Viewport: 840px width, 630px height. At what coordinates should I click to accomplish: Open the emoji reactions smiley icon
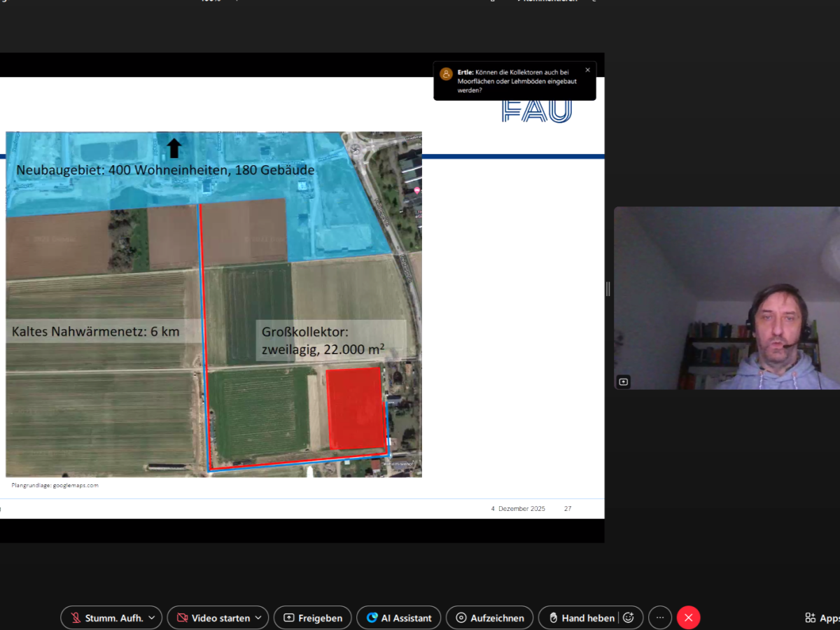(x=629, y=618)
